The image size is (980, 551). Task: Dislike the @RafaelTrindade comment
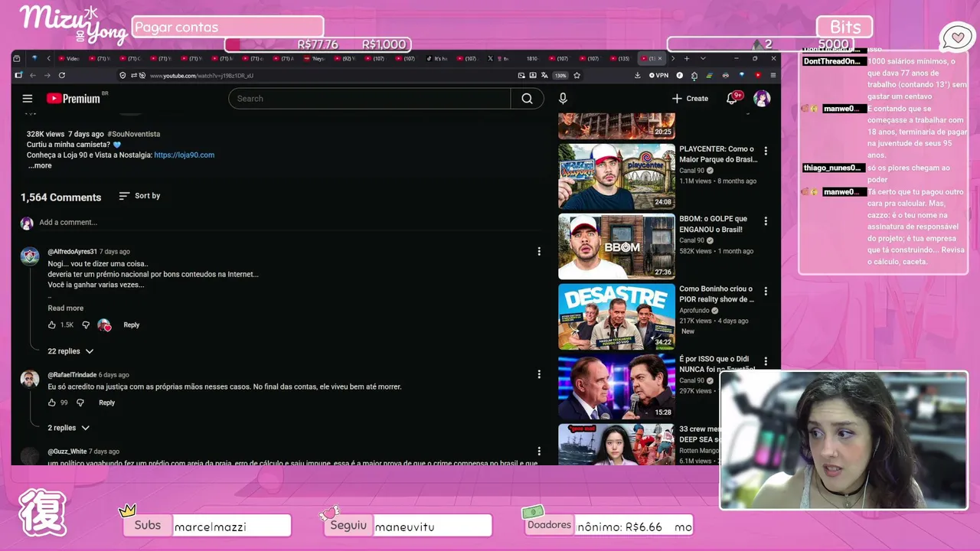click(x=80, y=403)
